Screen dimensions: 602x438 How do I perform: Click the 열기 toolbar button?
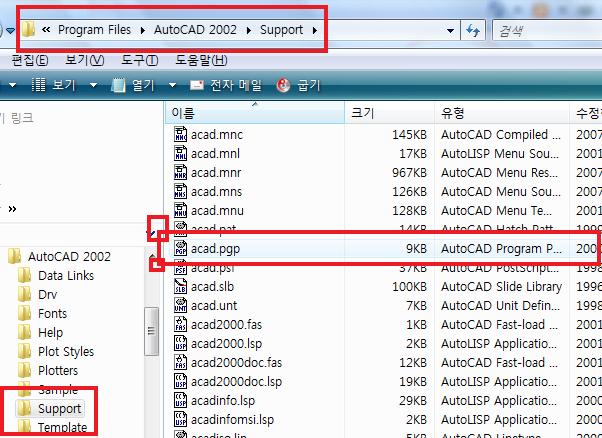click(134, 85)
